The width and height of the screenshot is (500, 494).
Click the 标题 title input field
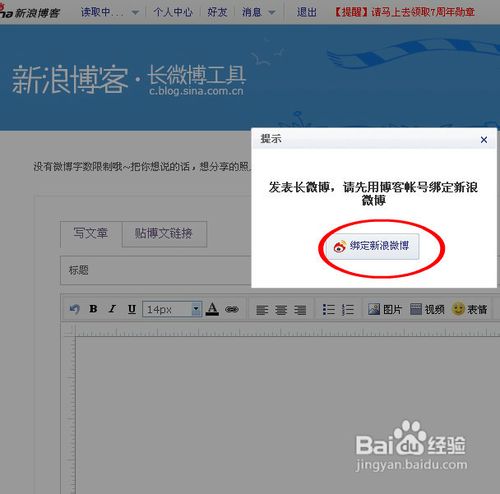(x=156, y=270)
